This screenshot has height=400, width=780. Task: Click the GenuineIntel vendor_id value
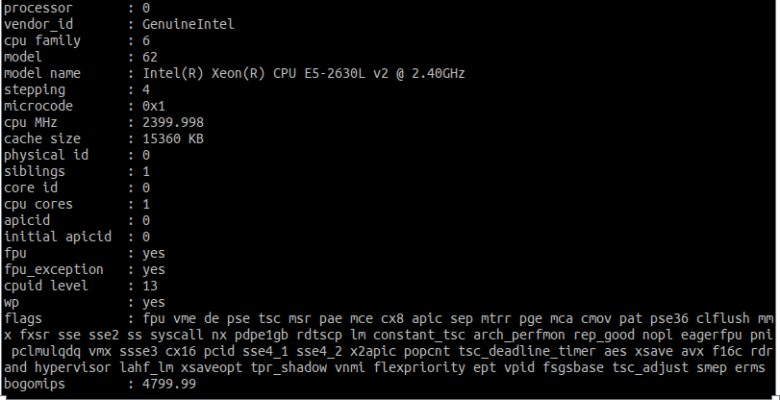point(189,23)
